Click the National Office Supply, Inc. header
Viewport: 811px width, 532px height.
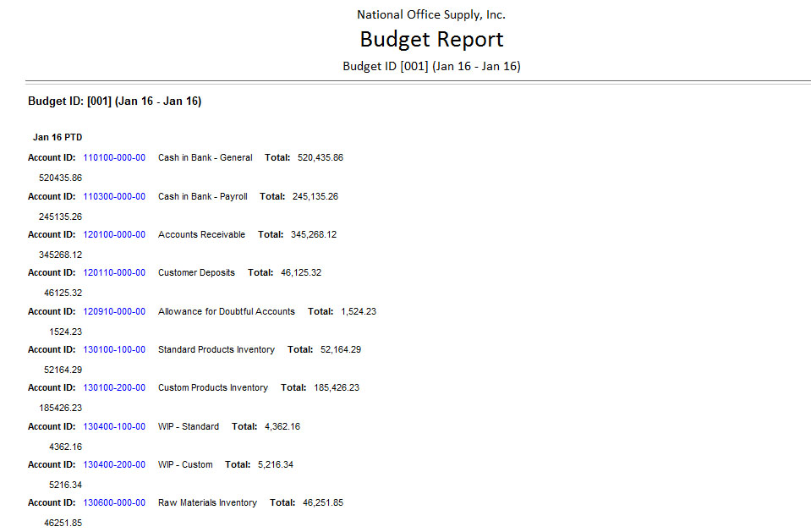coord(431,14)
